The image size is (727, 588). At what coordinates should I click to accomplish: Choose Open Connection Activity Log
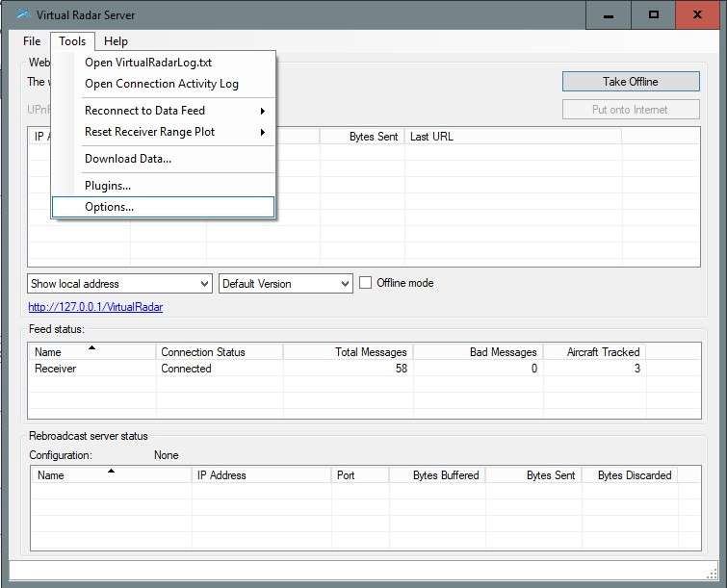pyautogui.click(x=163, y=84)
